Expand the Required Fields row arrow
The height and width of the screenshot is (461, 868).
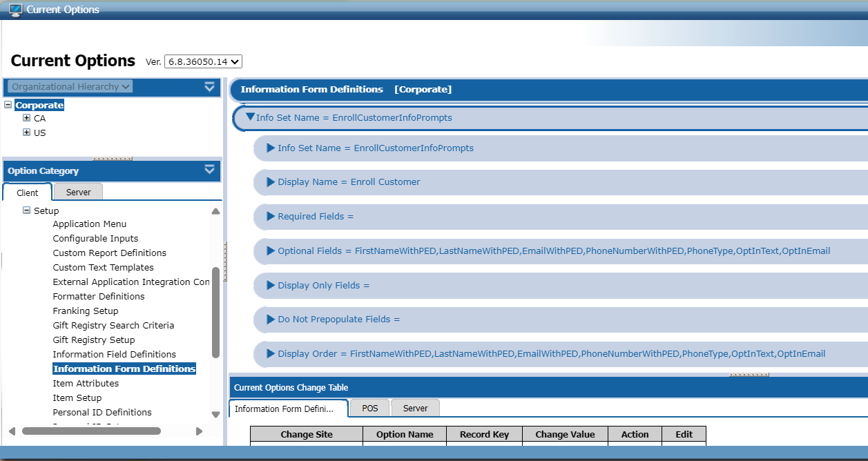271,217
